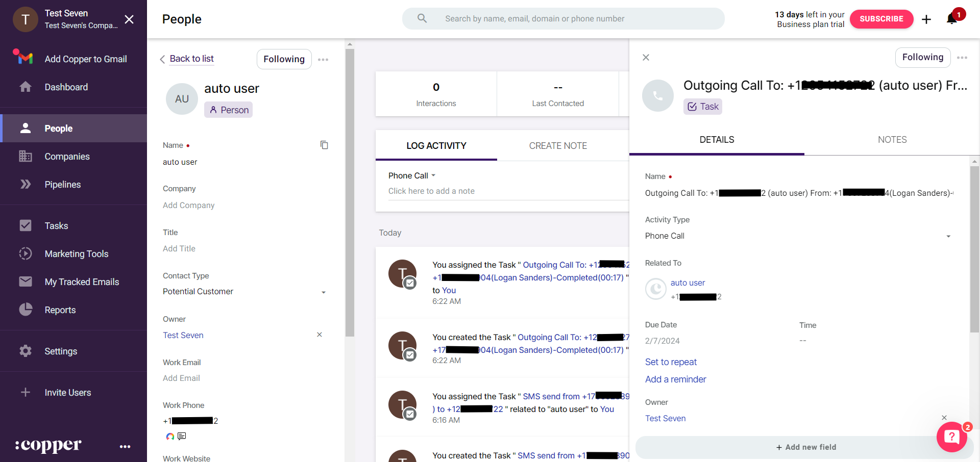Click the task details panel scrollbar
Screen dimensions: 980x462
974,249
